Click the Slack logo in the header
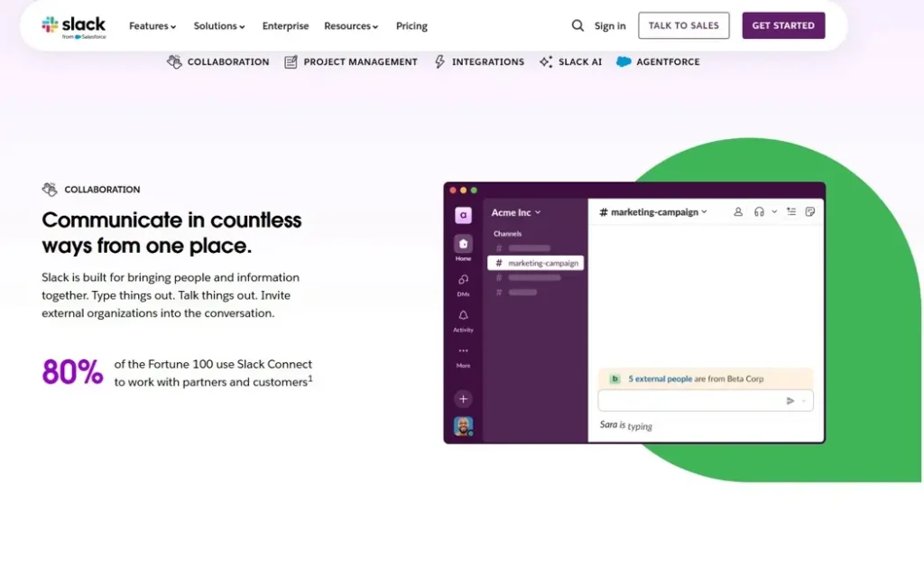 [x=74, y=26]
